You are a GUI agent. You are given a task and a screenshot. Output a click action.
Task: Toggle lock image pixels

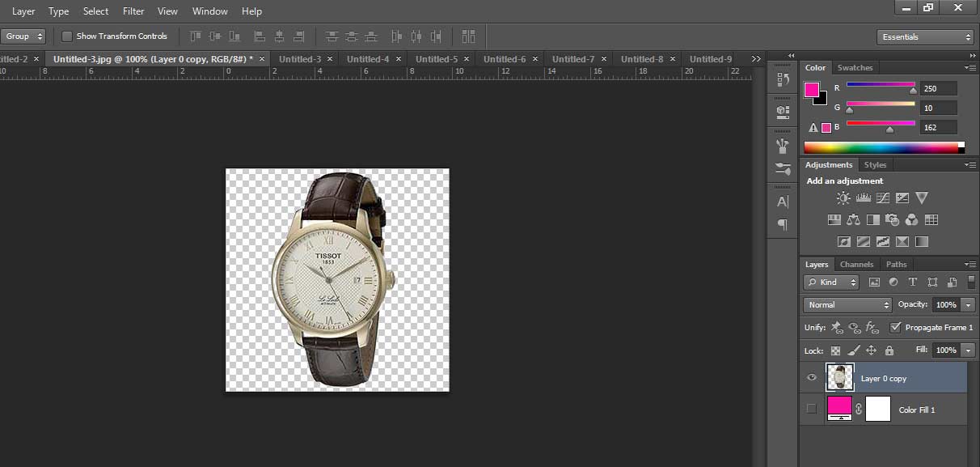tap(854, 350)
